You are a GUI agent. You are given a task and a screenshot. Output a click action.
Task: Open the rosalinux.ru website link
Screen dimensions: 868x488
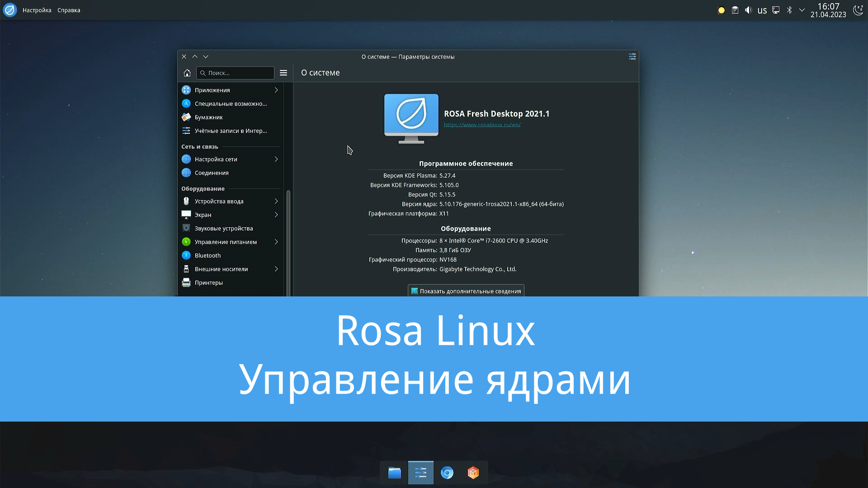click(x=481, y=125)
